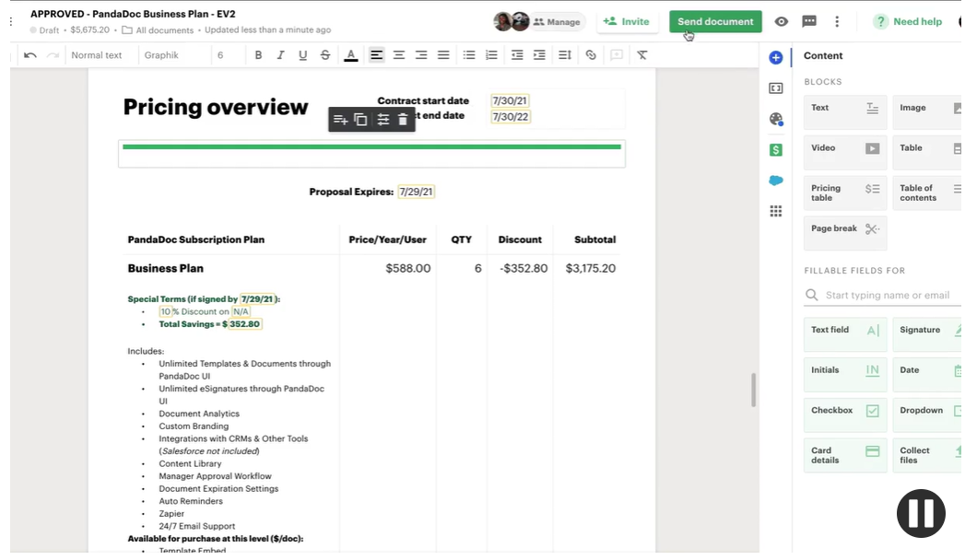
Task: Open the Apps grid panel
Action: tap(776, 211)
